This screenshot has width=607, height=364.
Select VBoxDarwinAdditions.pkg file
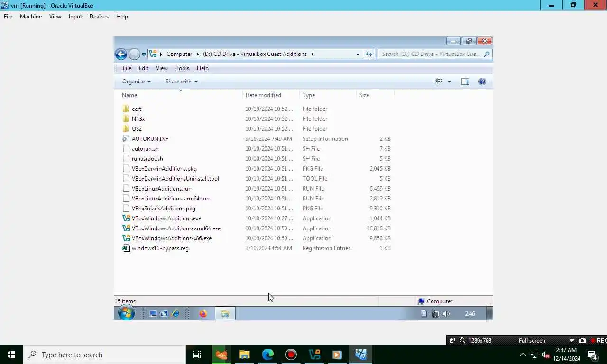pyautogui.click(x=164, y=169)
